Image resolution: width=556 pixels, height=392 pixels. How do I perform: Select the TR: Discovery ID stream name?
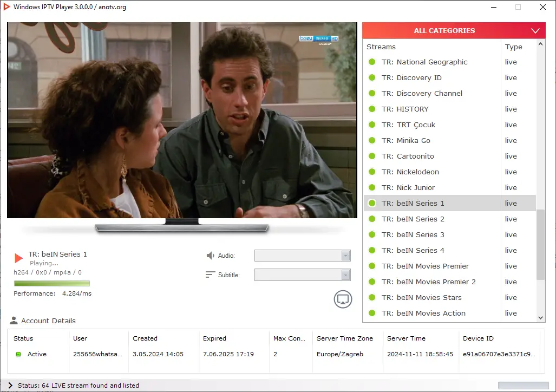[411, 77]
